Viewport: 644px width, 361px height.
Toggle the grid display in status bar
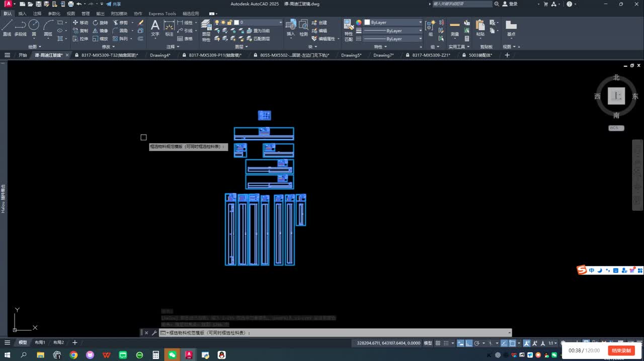(438, 343)
